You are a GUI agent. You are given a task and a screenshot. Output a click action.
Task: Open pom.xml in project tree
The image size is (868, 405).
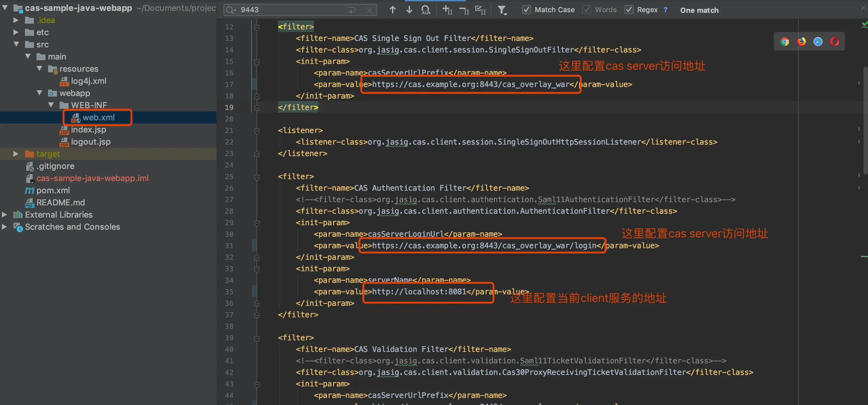[53, 190]
